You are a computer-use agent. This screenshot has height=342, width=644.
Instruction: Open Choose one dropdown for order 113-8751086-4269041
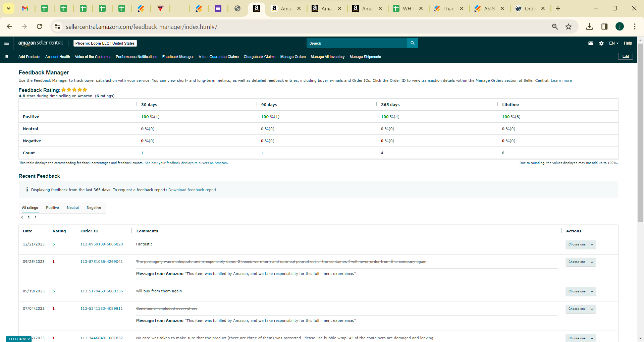coord(580,262)
